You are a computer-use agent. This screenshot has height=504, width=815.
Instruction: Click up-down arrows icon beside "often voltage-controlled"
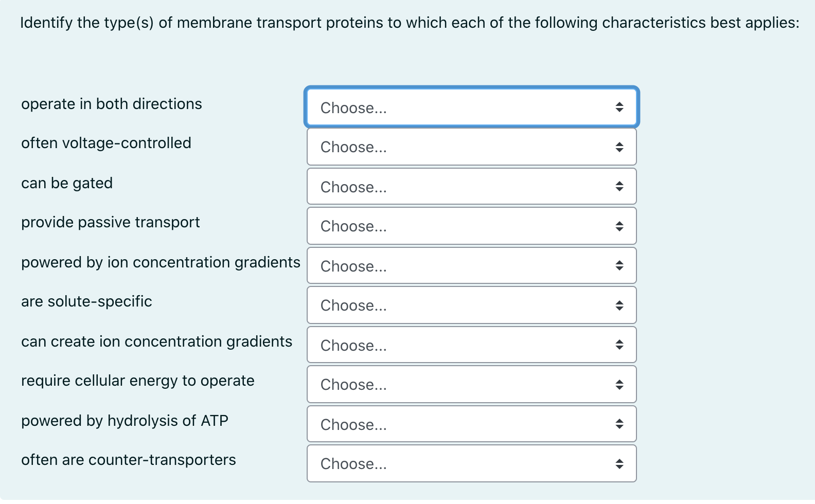tap(619, 147)
